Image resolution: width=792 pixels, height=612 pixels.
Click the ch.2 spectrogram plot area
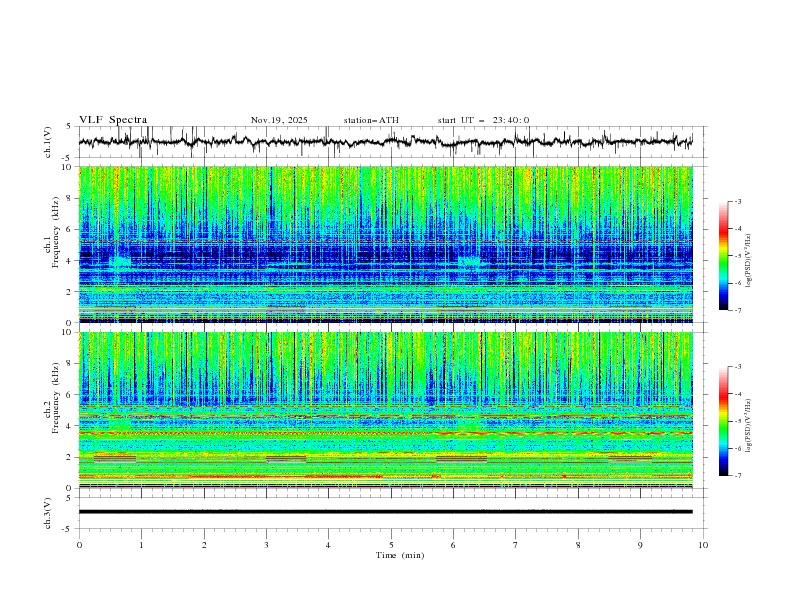385,410
